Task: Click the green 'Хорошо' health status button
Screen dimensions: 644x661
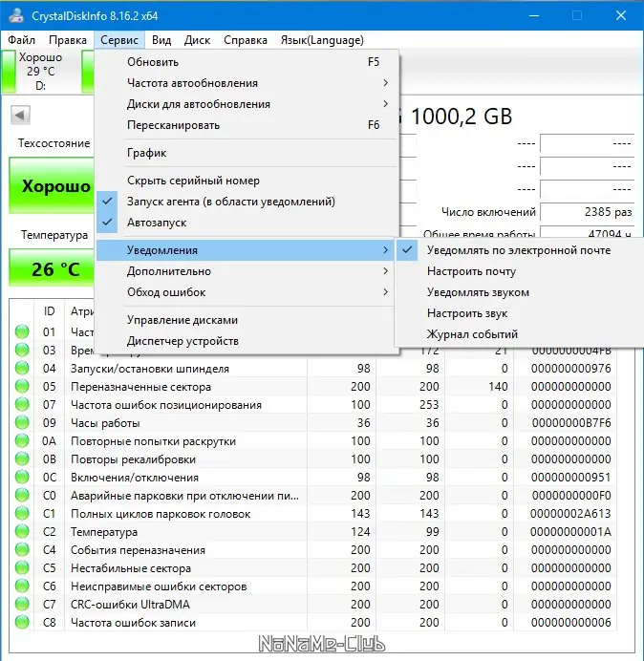Action: (52, 185)
